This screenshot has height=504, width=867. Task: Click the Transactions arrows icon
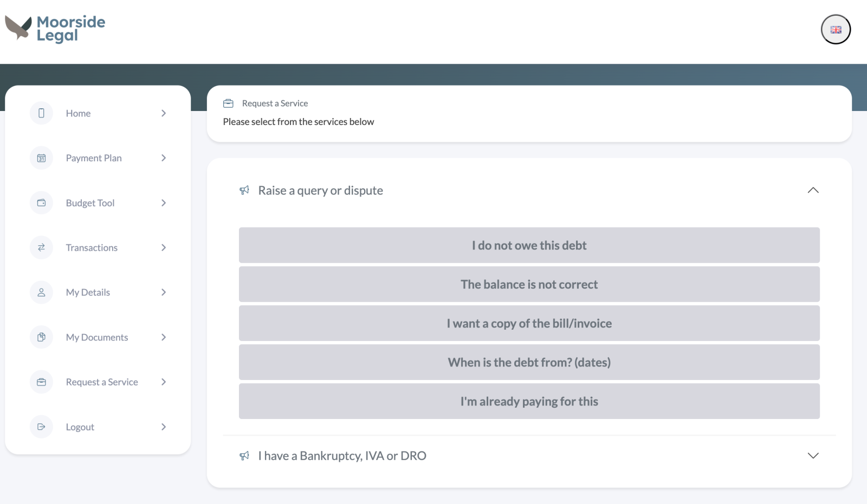point(41,247)
